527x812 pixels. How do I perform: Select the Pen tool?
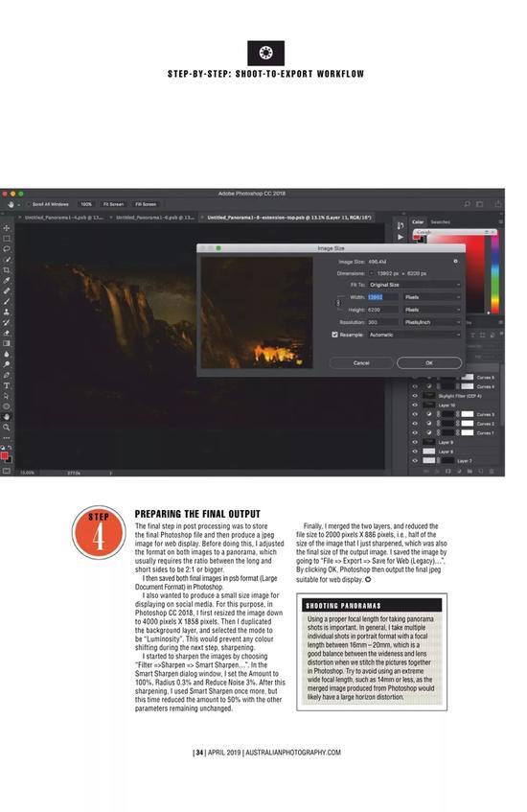click(6, 375)
